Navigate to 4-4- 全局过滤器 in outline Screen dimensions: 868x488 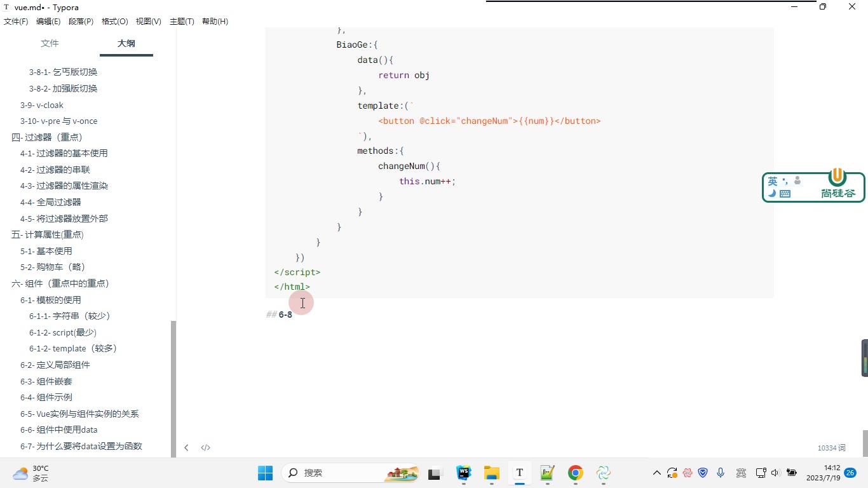(x=51, y=202)
